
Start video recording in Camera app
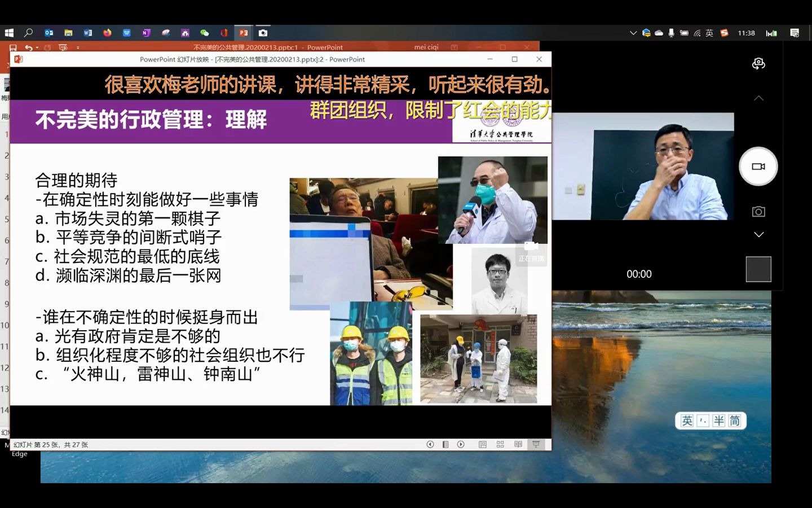coord(758,167)
